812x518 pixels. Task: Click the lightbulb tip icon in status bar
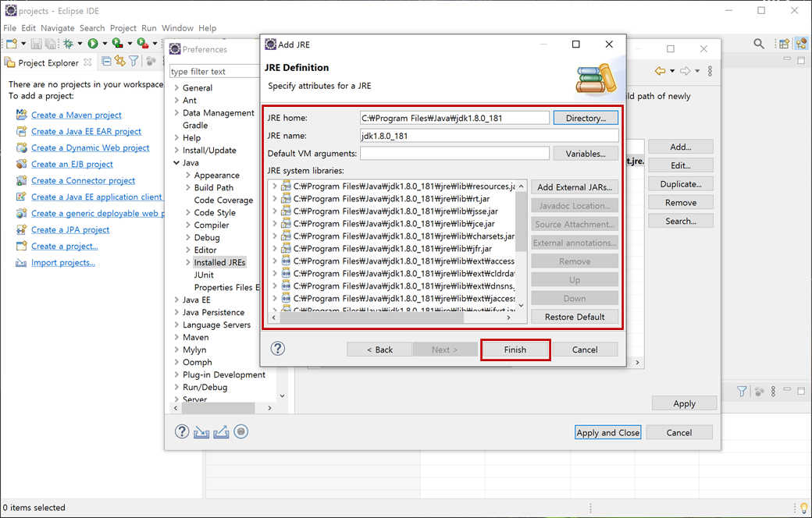803,508
